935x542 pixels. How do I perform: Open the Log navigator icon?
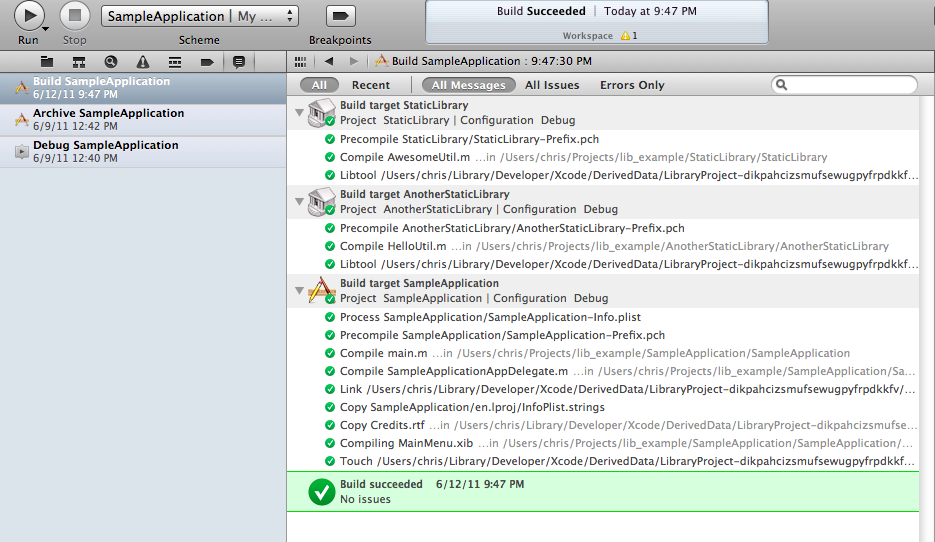tap(239, 61)
